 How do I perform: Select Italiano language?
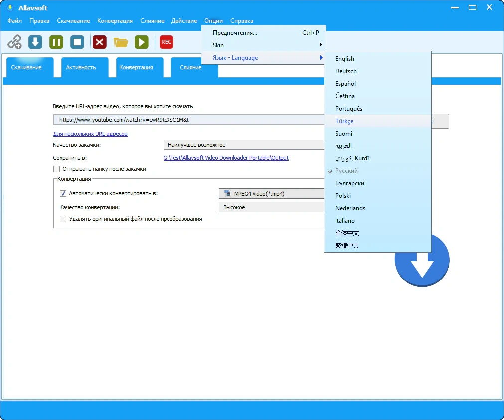[378, 221]
